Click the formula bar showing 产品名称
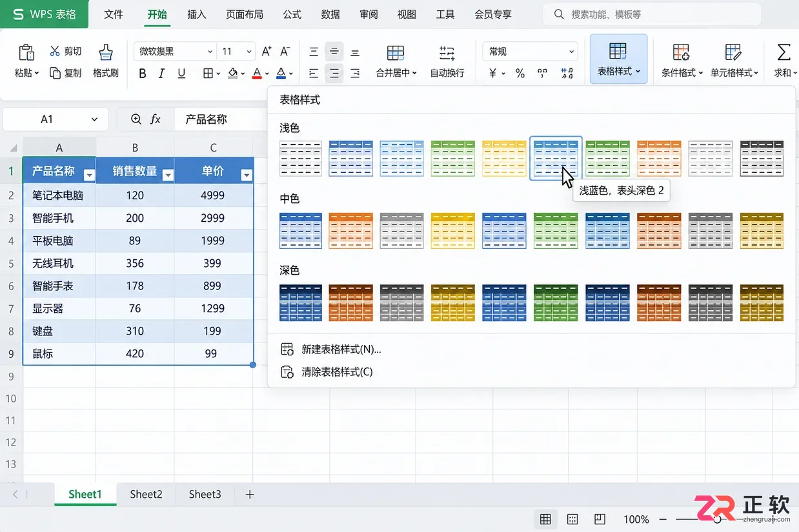The width and height of the screenshot is (799, 532). point(219,119)
